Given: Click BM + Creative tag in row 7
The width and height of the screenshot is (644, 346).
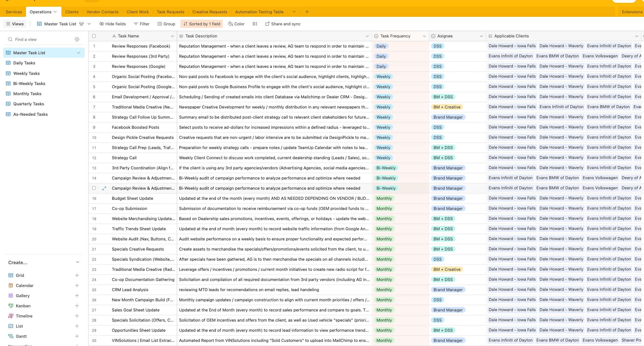Looking at the screenshot, I should coord(447,107).
